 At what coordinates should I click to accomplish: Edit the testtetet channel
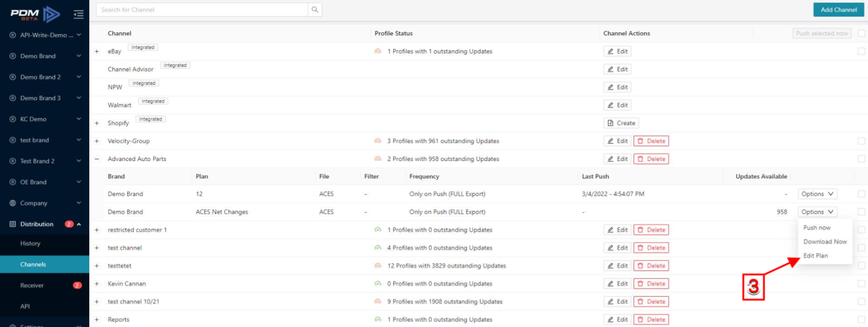(617, 266)
